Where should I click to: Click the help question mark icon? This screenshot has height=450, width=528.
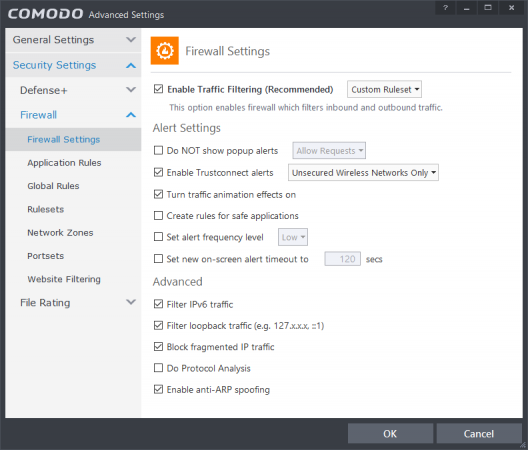coord(446,8)
